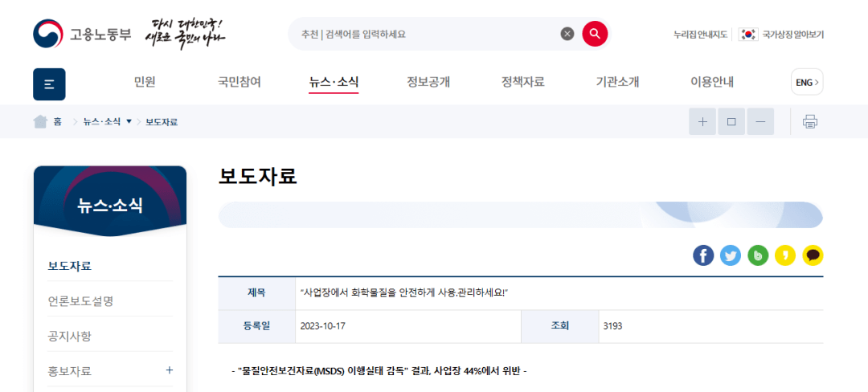
Task: Decrease text size with minus button
Action: point(760,121)
